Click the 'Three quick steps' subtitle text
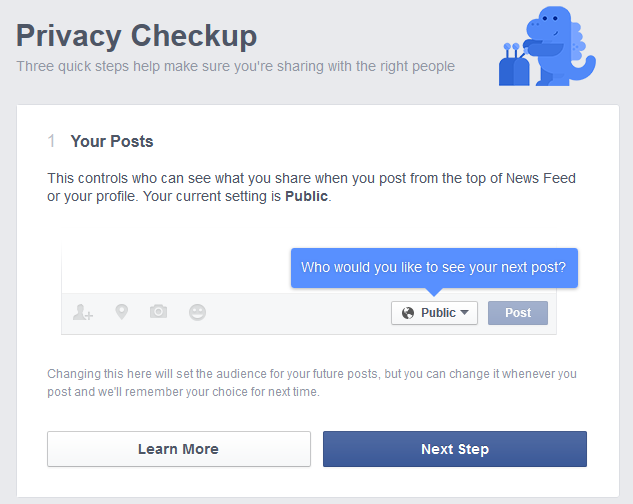Image resolution: width=633 pixels, height=504 pixels. point(235,66)
